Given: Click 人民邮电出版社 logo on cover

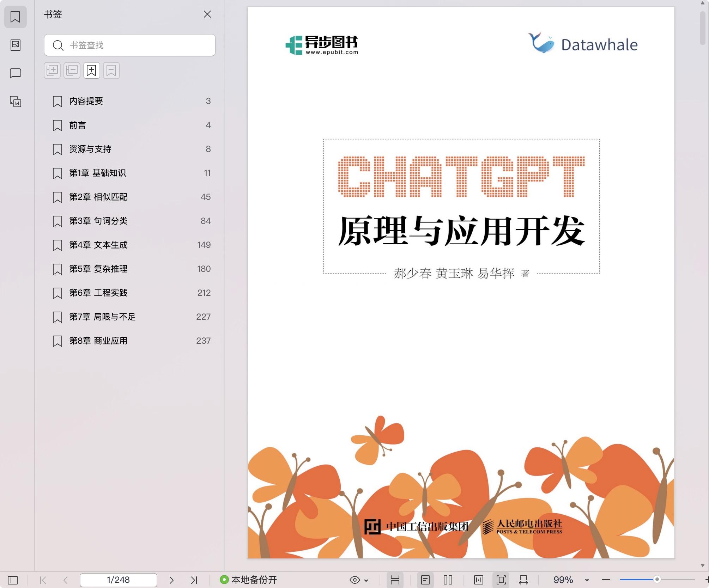Looking at the screenshot, I should point(522,527).
